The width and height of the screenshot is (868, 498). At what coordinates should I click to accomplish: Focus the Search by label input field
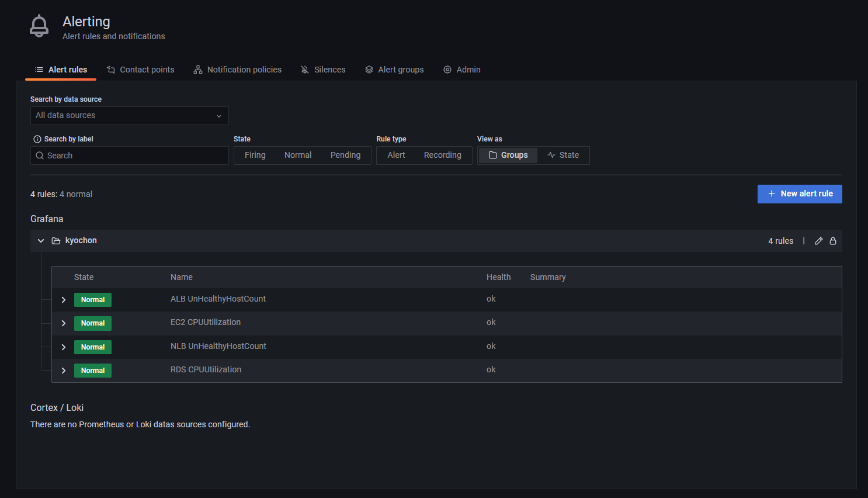click(x=129, y=155)
